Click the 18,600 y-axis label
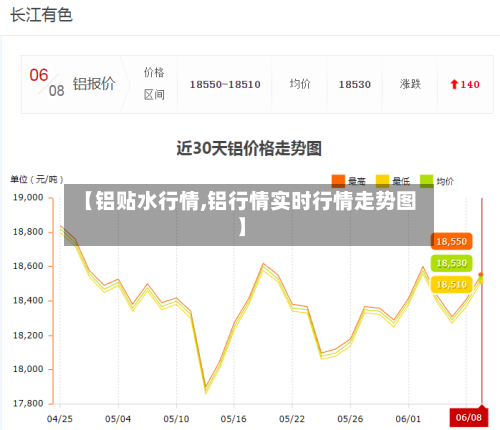 (28, 266)
